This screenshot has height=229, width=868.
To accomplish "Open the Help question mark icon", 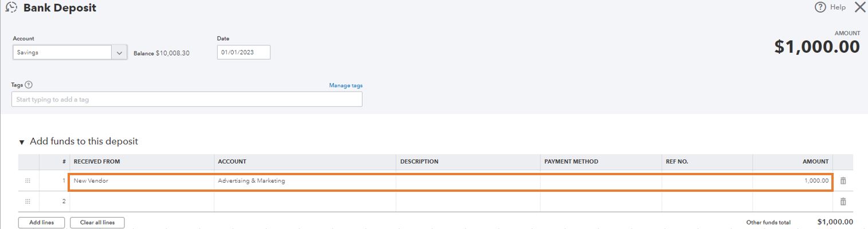I will pyautogui.click(x=820, y=7).
